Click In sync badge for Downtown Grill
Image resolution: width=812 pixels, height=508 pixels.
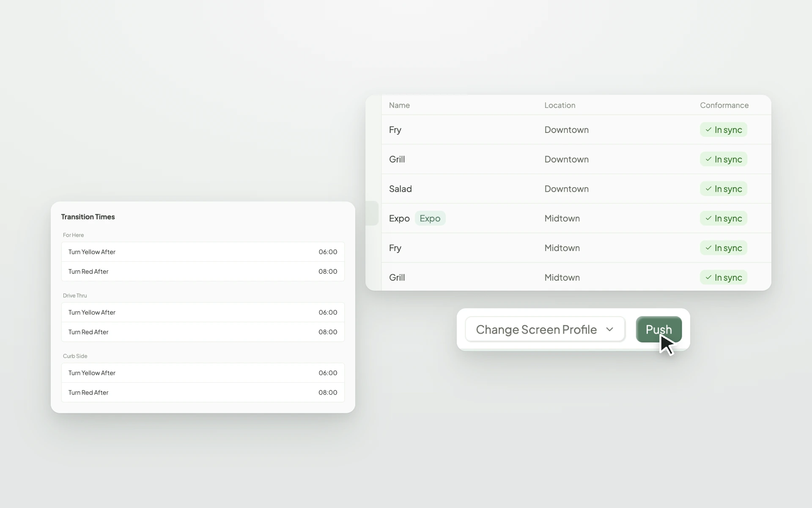[724, 159]
